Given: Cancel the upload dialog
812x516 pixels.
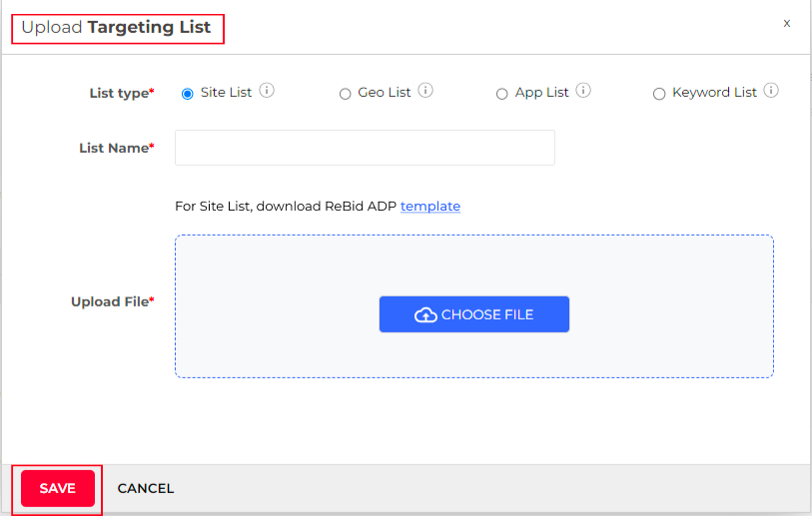Looking at the screenshot, I should 146,489.
